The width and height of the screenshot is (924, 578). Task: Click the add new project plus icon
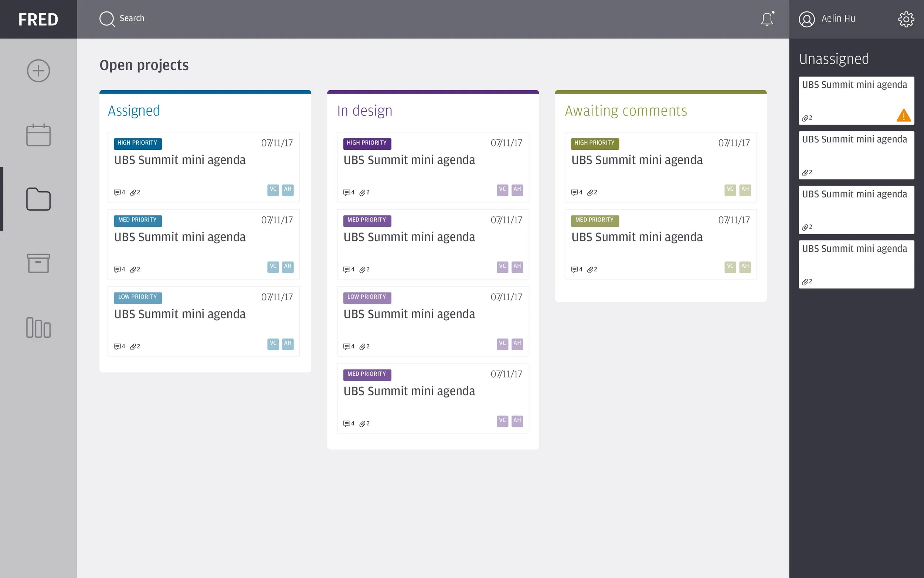click(38, 71)
